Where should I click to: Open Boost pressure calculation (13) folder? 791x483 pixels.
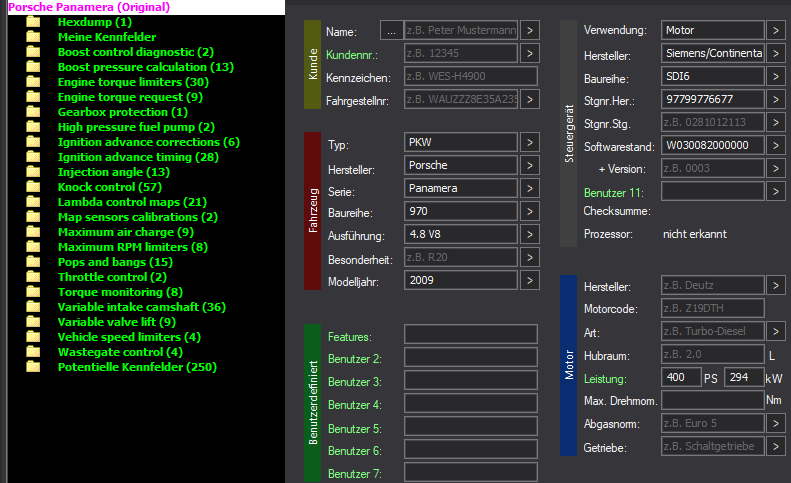[146, 67]
